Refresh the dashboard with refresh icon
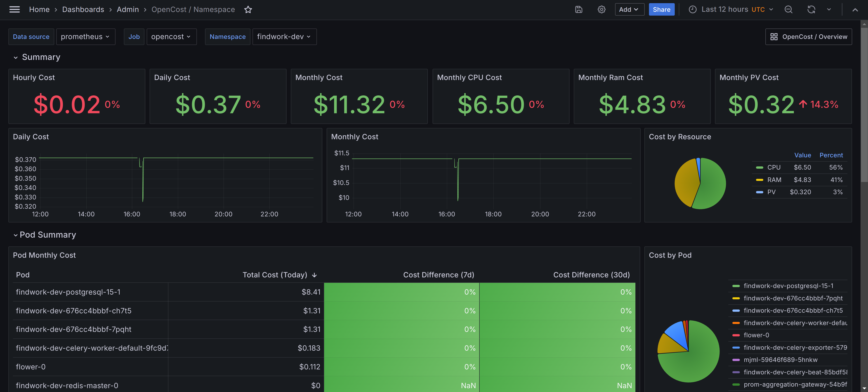868x392 pixels. (x=811, y=9)
